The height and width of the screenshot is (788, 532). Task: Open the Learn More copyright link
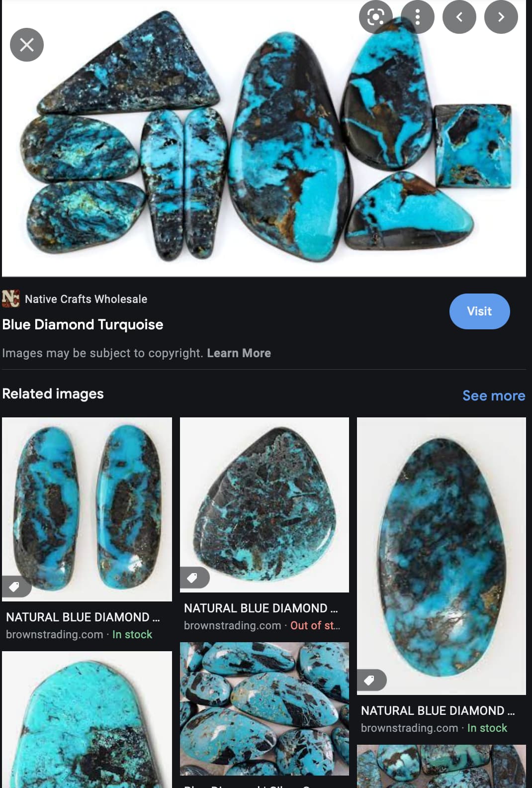(239, 353)
